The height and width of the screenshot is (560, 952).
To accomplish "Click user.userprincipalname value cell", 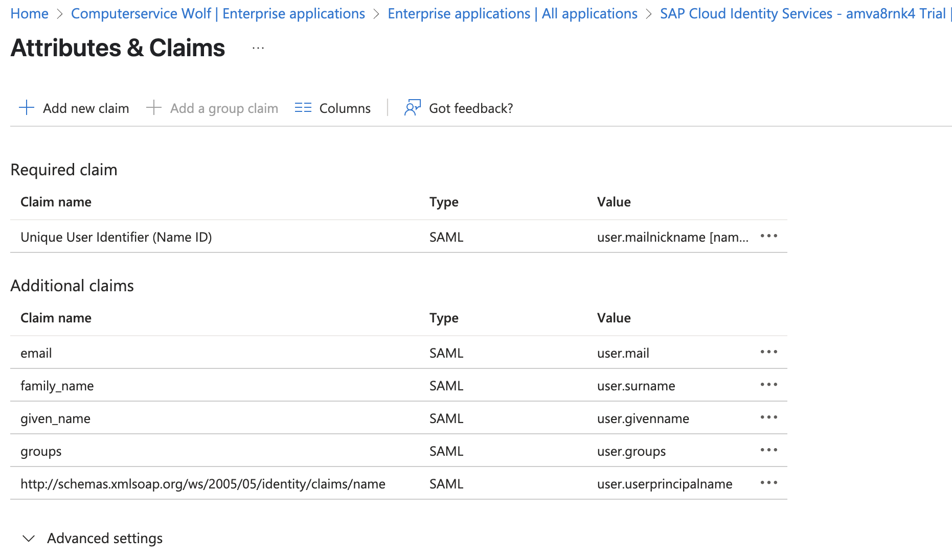I will [x=665, y=484].
